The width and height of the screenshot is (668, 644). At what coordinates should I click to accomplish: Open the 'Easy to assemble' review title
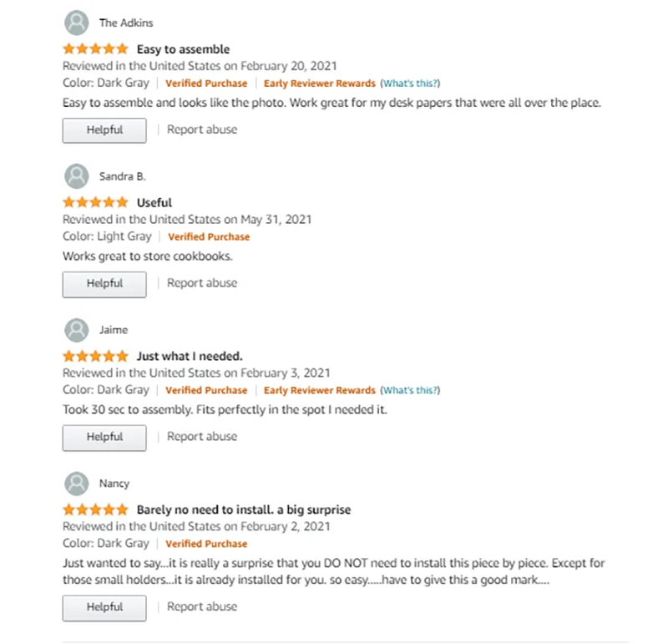point(183,49)
